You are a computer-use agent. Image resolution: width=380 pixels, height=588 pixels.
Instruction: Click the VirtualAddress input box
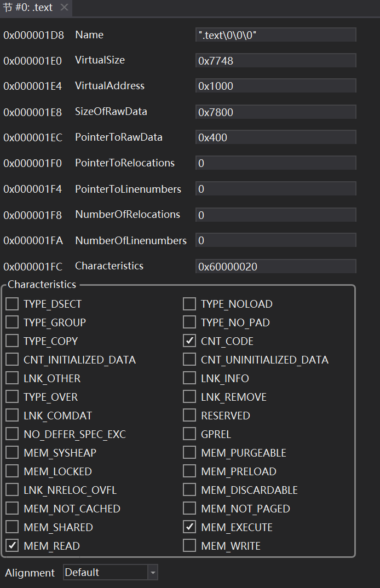(x=275, y=86)
